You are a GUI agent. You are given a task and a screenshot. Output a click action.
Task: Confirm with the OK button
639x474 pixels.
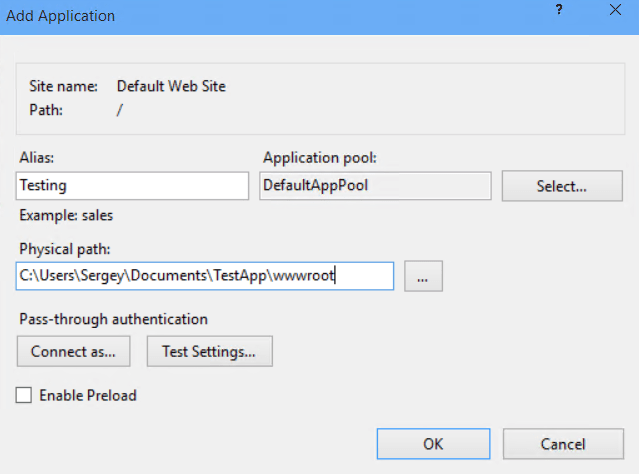[433, 443]
